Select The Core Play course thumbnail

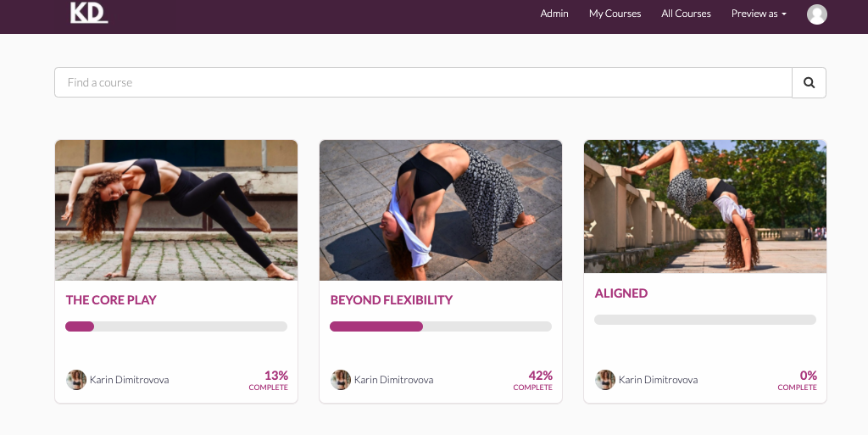(x=176, y=210)
